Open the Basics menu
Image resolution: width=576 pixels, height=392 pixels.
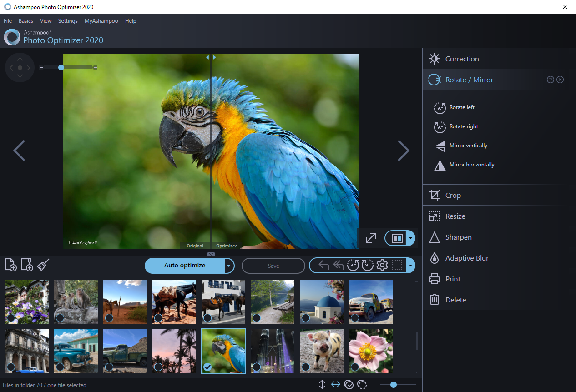pos(26,21)
